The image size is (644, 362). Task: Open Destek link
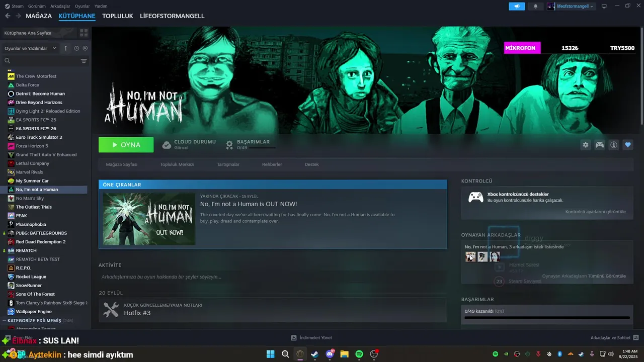311,164
